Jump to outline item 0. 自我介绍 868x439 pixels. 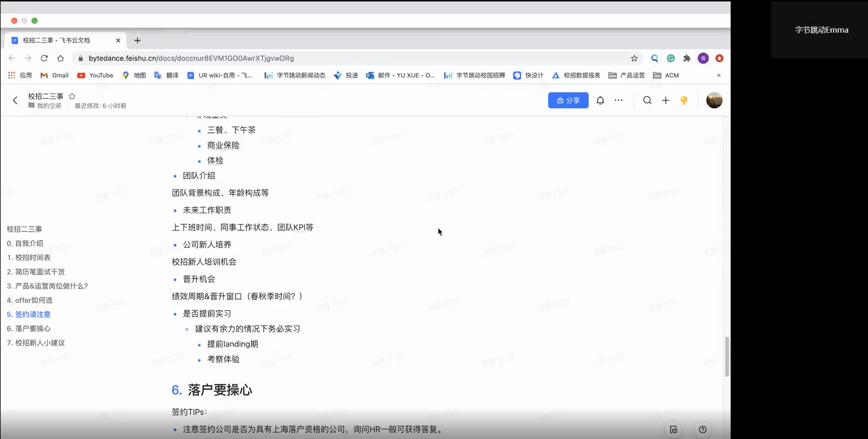[25, 243]
